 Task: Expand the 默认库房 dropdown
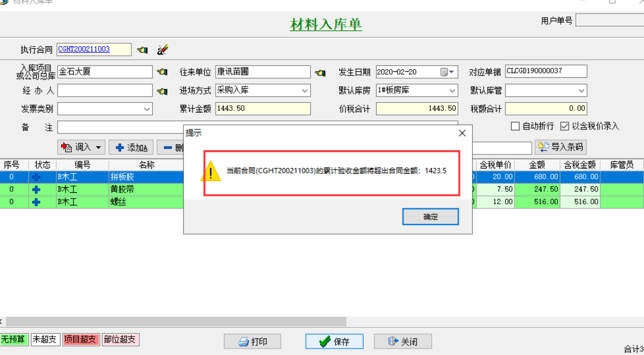(452, 91)
